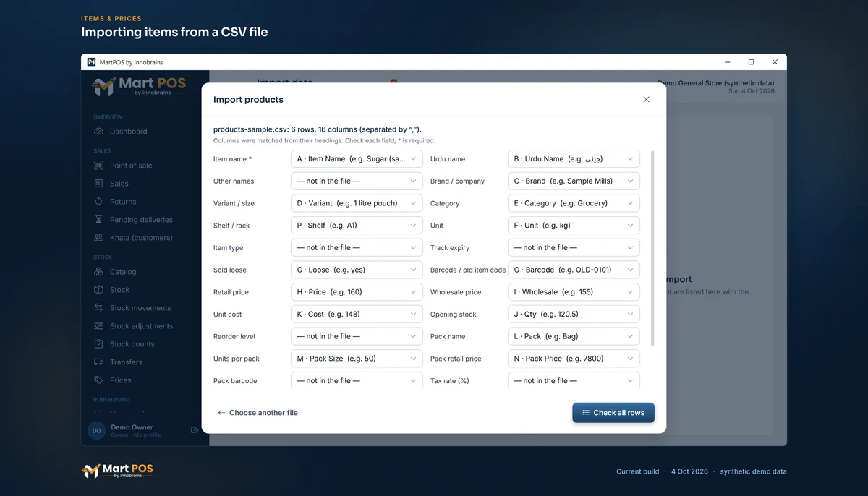868x496 pixels.
Task: Go to Point of sale menu item
Action: tap(131, 166)
